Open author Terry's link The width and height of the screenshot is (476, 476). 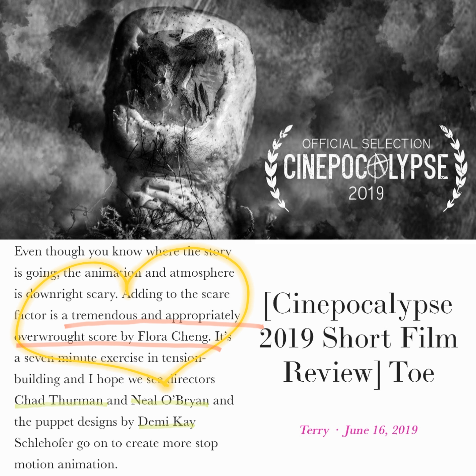pyautogui.click(x=314, y=430)
